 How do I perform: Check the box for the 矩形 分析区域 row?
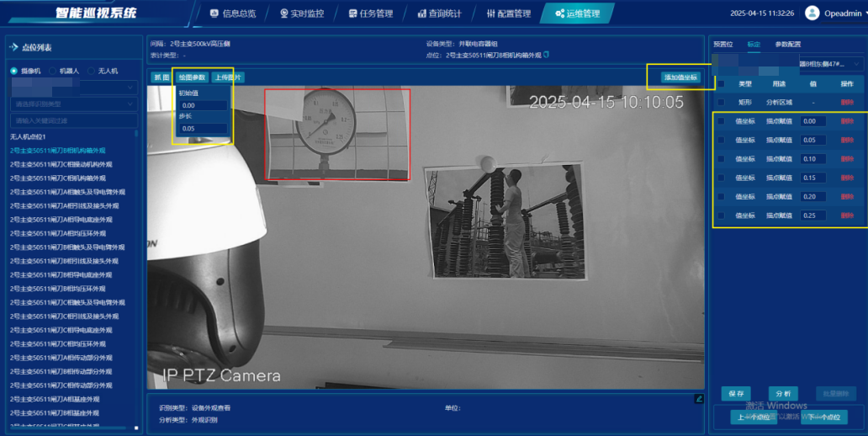(x=720, y=102)
